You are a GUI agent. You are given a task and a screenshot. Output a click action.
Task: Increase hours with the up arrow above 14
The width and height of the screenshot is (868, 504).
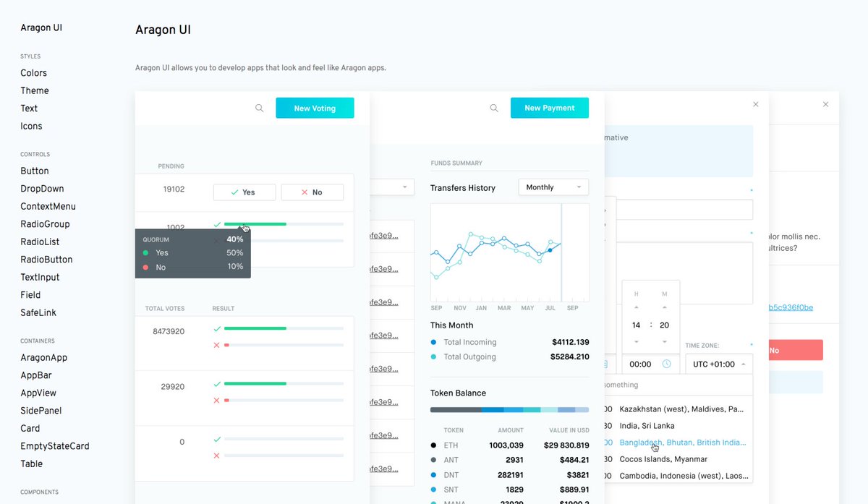(x=637, y=308)
